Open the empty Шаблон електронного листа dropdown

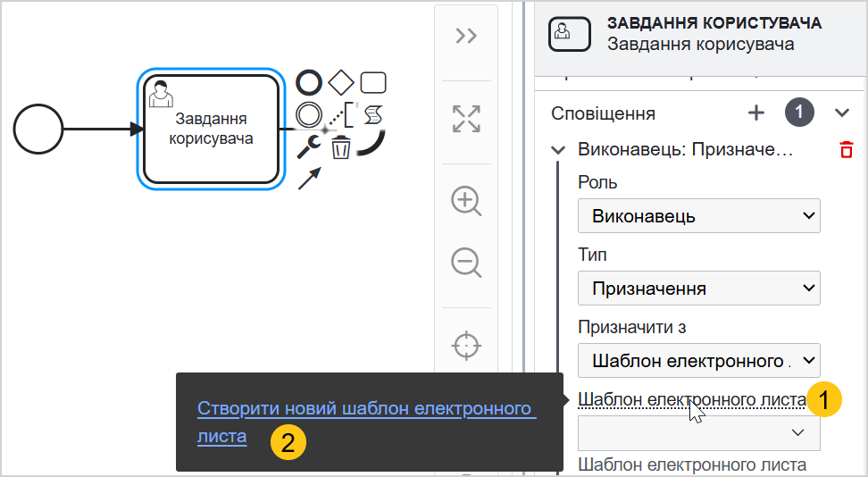tap(698, 432)
